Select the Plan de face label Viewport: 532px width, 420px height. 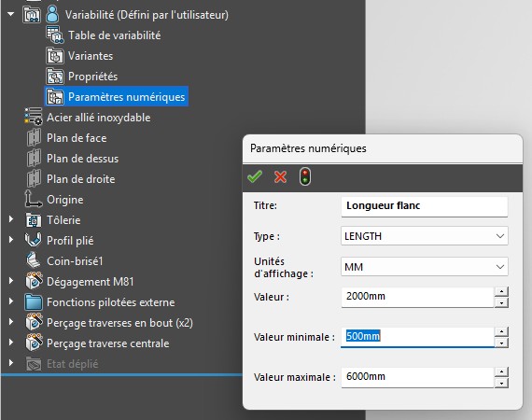point(77,138)
